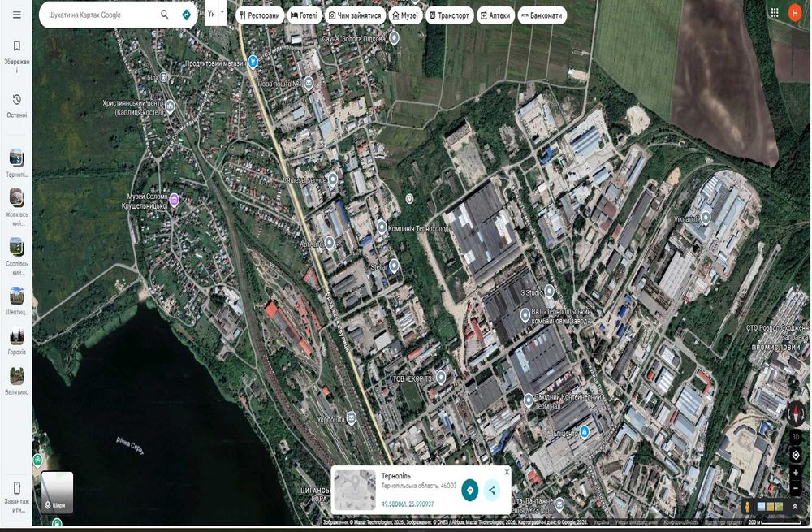The width and height of the screenshot is (812, 532).
Task: Open the hamburger main menu
Action: pyautogui.click(x=16, y=15)
